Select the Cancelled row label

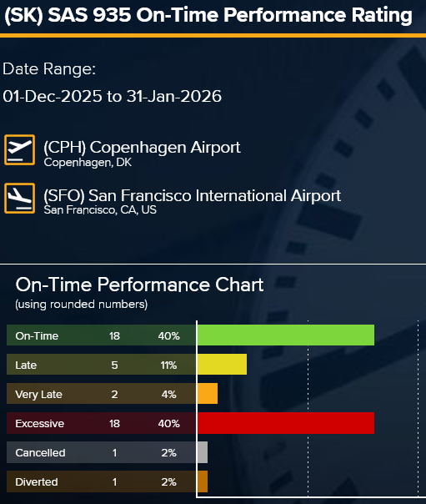pos(41,453)
